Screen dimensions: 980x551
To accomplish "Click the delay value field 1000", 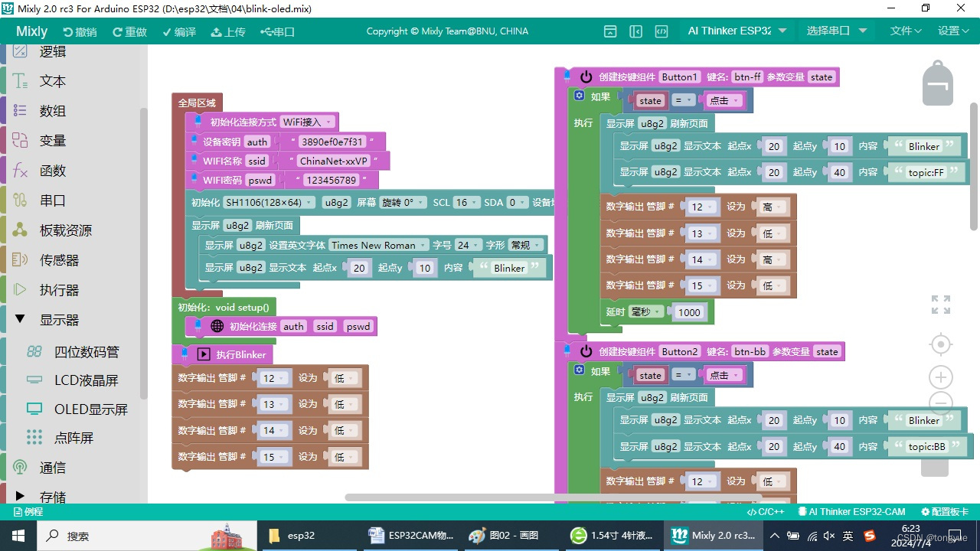I will coord(690,312).
